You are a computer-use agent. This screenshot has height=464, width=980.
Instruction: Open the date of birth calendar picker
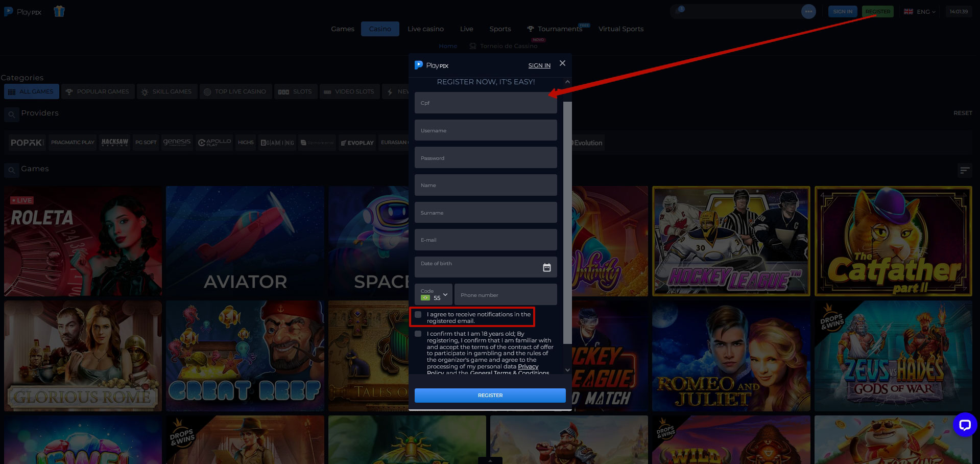click(x=546, y=267)
